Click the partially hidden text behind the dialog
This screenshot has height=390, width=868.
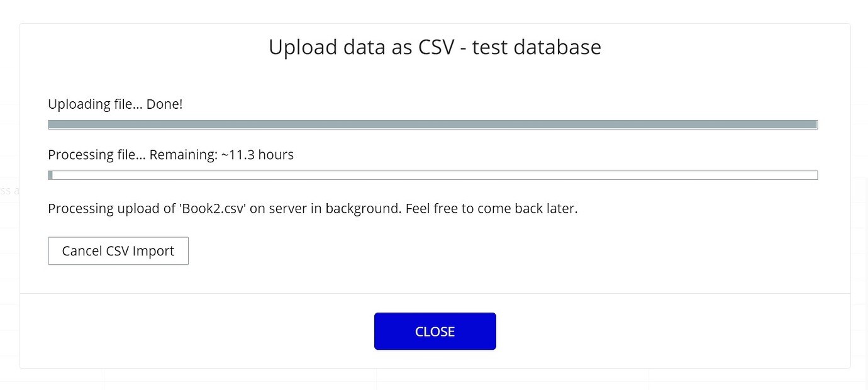point(9,190)
